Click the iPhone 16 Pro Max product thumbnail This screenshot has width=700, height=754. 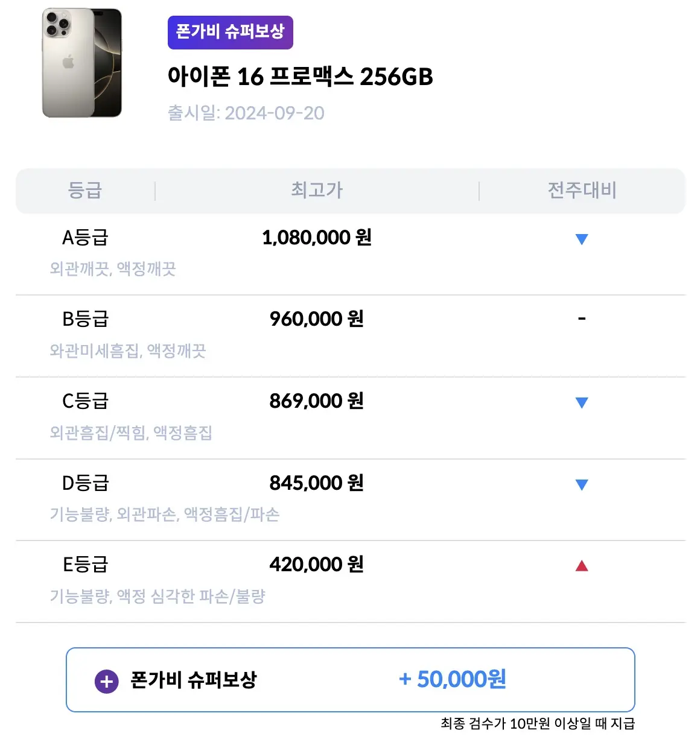[x=82, y=63]
